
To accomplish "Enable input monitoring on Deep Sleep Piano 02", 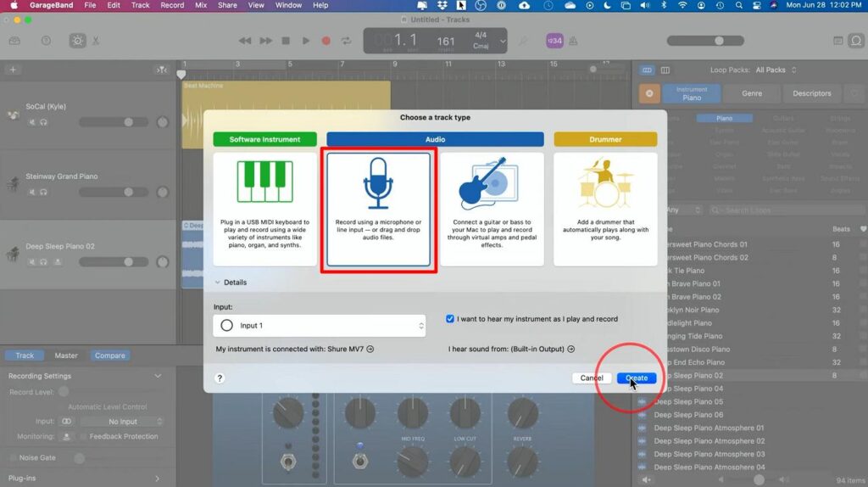I will (x=57, y=261).
